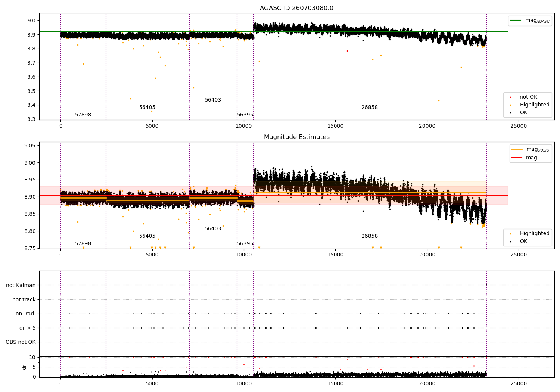Click x-tick 10000 under the dr plot

[244, 383]
